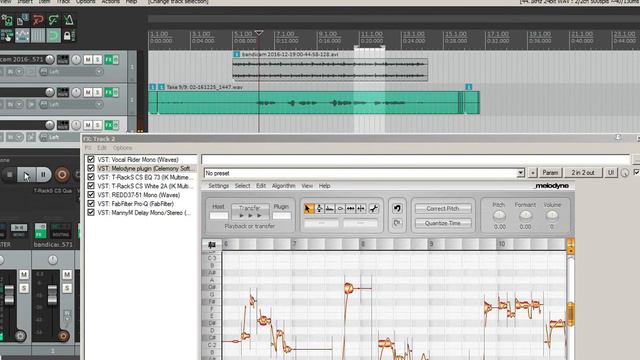The width and height of the screenshot is (640, 360).
Task: Open the No preset dropdown
Action: 520,173
